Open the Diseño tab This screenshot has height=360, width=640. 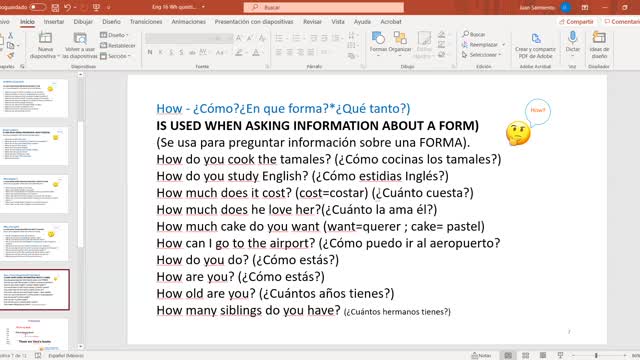[111, 22]
